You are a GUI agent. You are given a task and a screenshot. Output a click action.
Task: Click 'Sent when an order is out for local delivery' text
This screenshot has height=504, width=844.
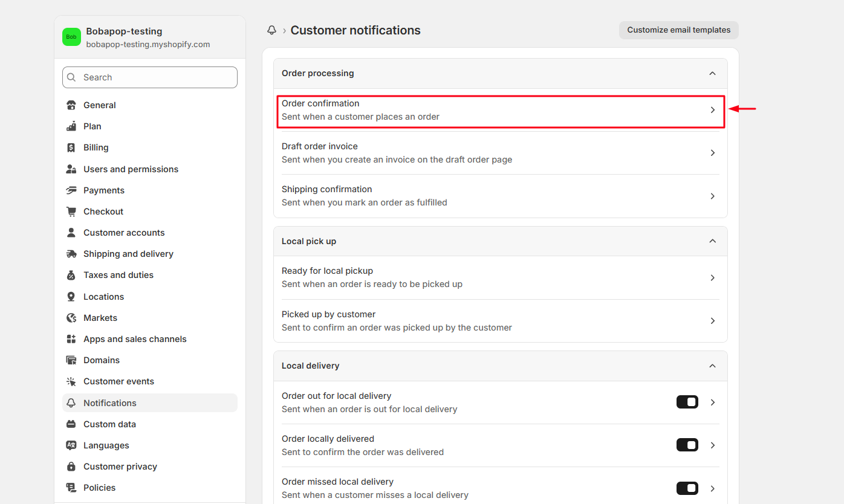coord(369,409)
